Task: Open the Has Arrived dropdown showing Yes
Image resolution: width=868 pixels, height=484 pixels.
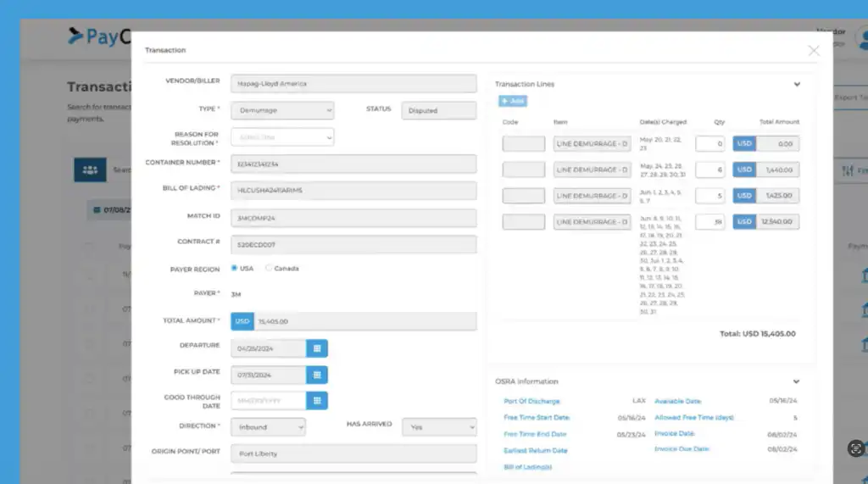Action: pyautogui.click(x=438, y=427)
